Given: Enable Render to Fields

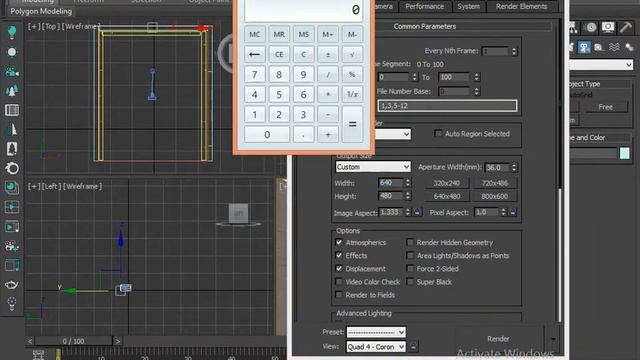Looking at the screenshot, I should coord(339,295).
